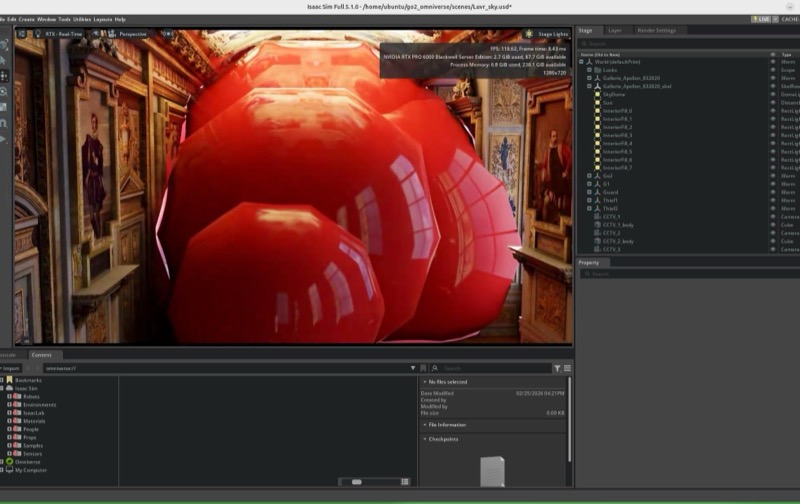
Task: Expand the Looks scope in the Stage tree
Action: coord(589,70)
